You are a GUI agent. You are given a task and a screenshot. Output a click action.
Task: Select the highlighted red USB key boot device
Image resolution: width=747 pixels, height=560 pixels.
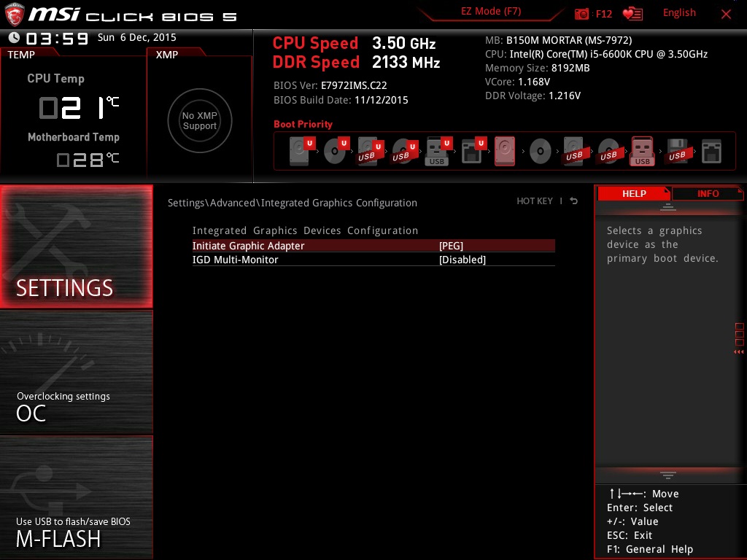pos(642,152)
